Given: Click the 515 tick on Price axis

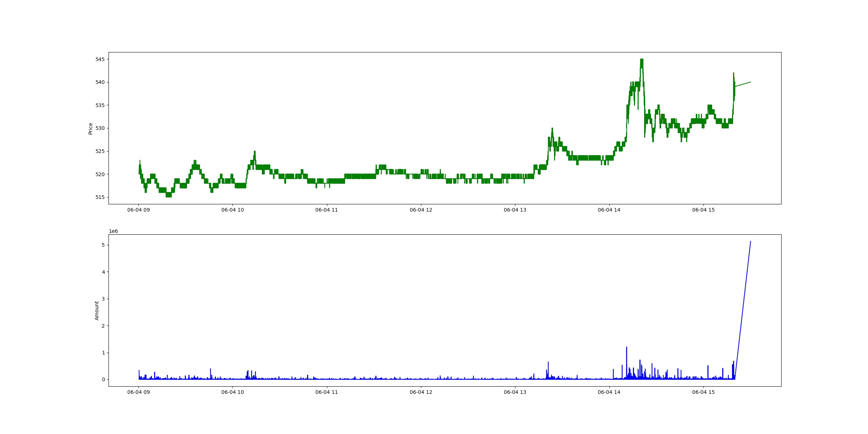Looking at the screenshot, I should coord(100,197).
